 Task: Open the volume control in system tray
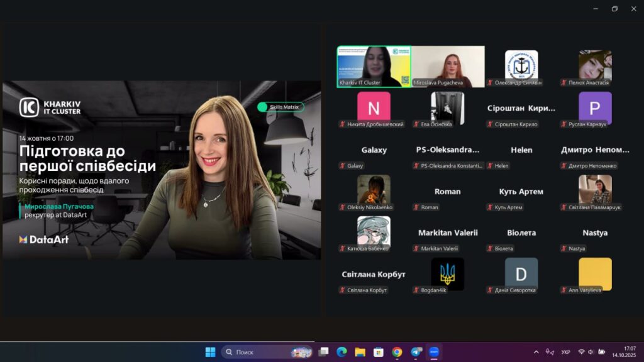point(592,352)
